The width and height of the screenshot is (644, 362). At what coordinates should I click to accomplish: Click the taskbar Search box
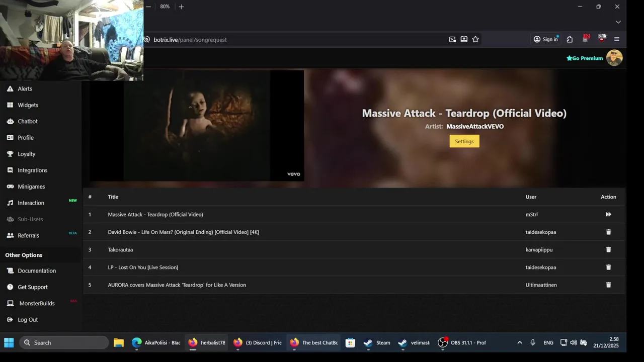tap(64, 343)
